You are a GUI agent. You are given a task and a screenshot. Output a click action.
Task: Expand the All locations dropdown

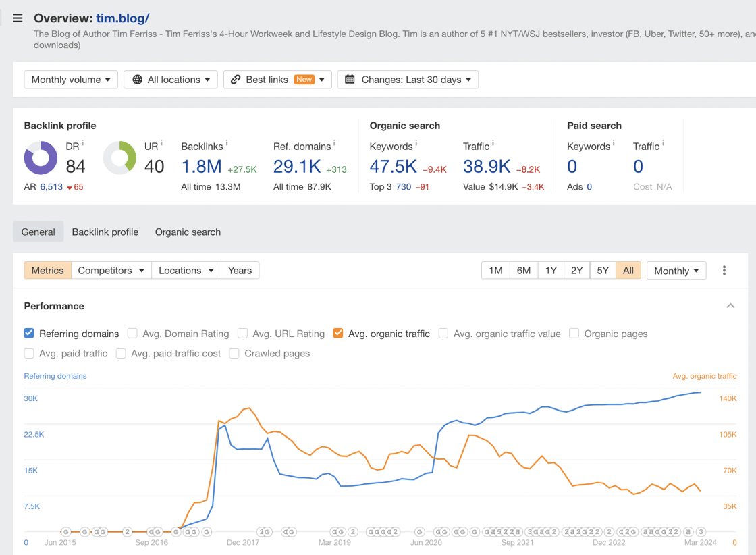pos(171,80)
